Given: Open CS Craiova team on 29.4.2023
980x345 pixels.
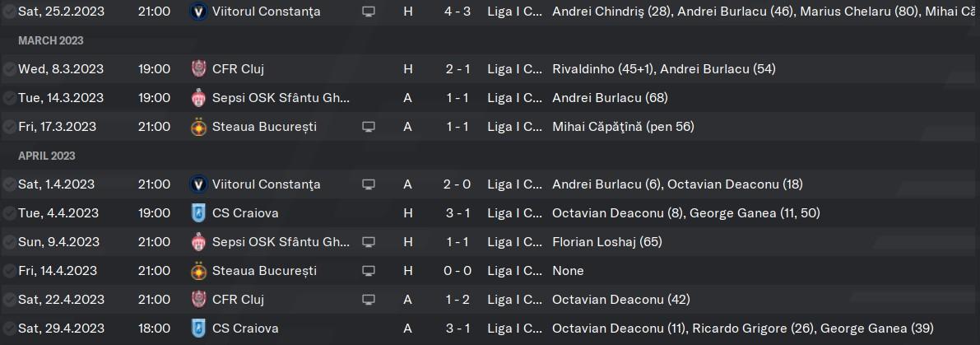Looking at the screenshot, I should [245, 329].
